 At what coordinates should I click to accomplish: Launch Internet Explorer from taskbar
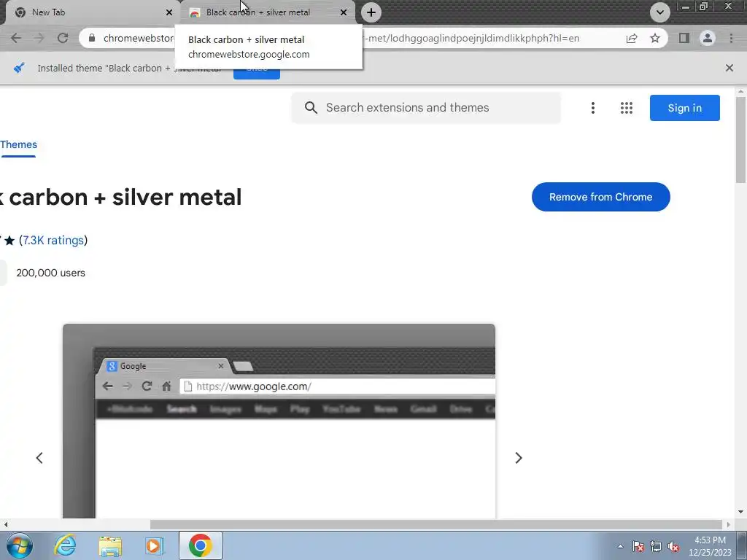coord(65,545)
